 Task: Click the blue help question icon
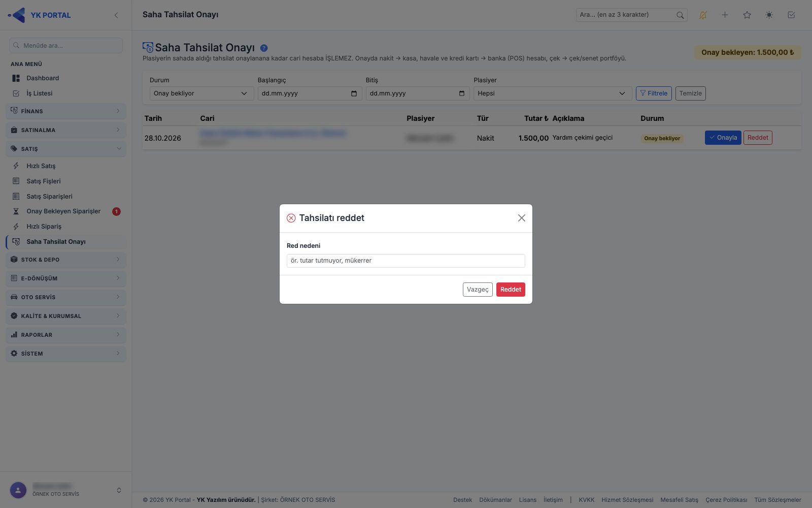[264, 48]
